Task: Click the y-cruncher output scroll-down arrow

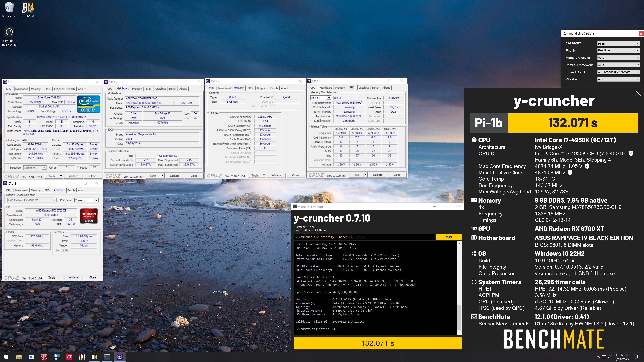Action: coord(459,332)
